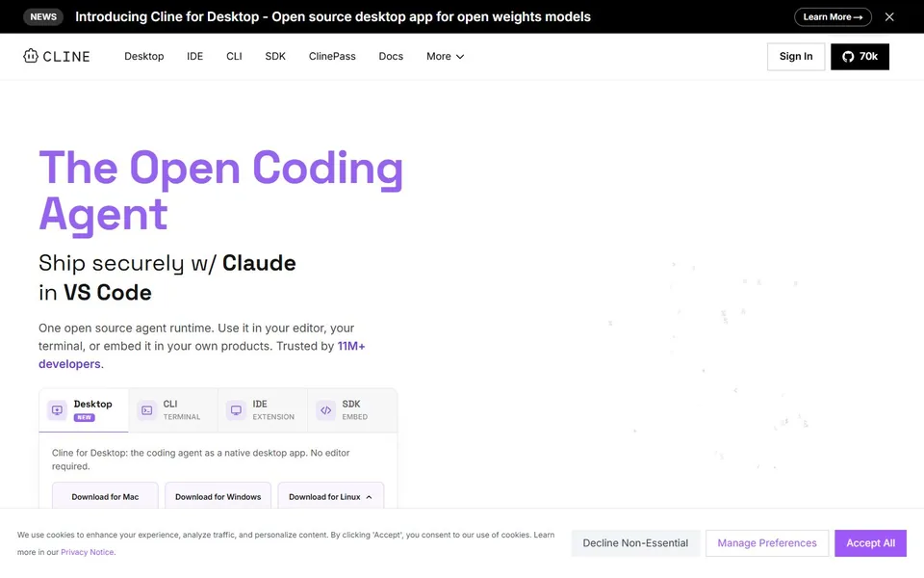Click the IDE extension monitor icon

(x=237, y=410)
